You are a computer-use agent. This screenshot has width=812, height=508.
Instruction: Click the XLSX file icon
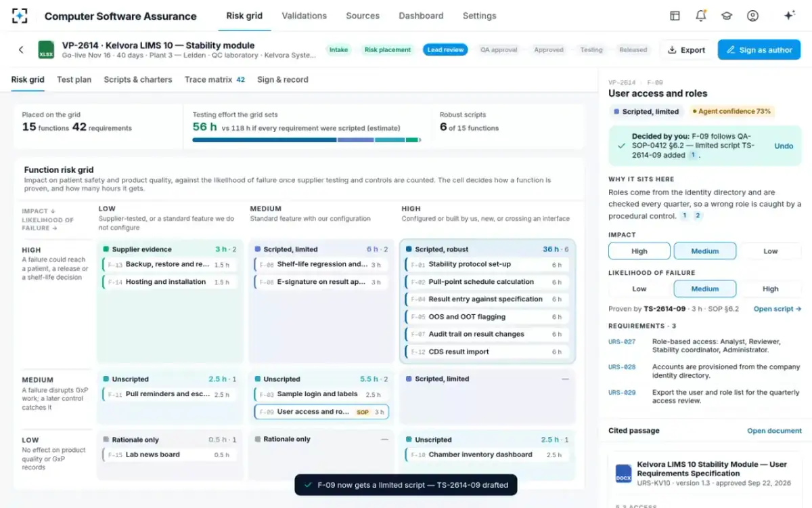click(46, 49)
